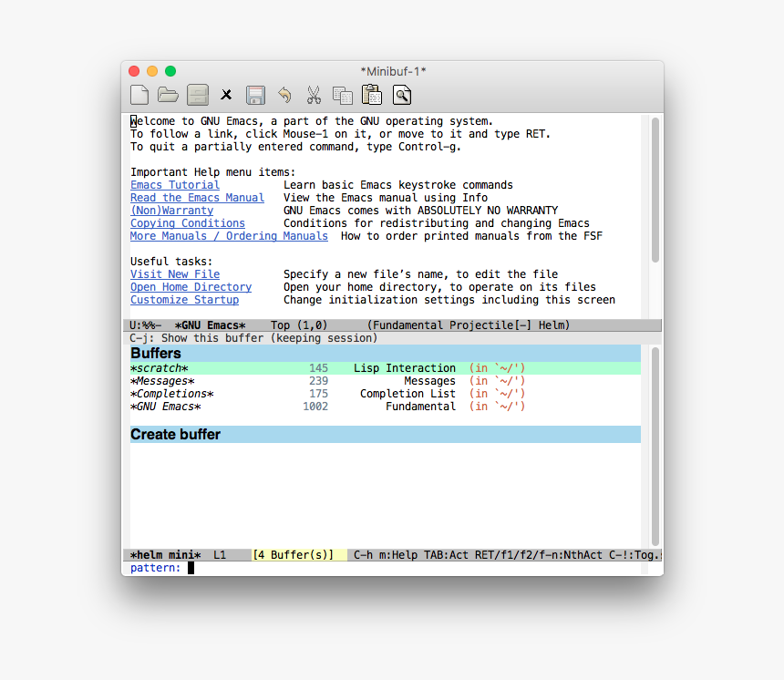Click the 145 size value for *scratch*
Viewport: 784px width, 680px height.
[318, 368]
